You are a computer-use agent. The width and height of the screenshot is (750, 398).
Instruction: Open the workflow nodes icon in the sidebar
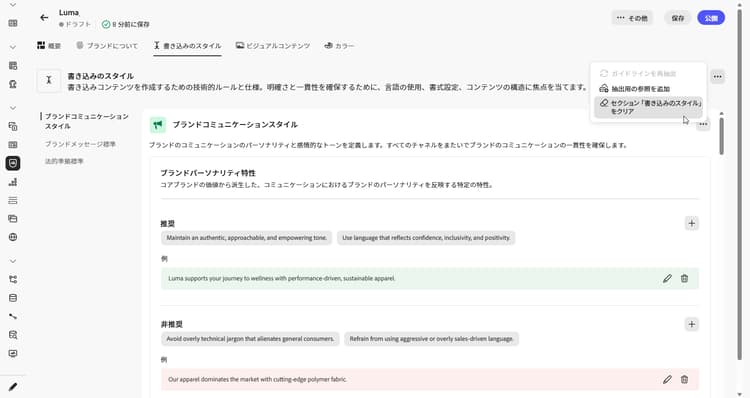[13, 279]
